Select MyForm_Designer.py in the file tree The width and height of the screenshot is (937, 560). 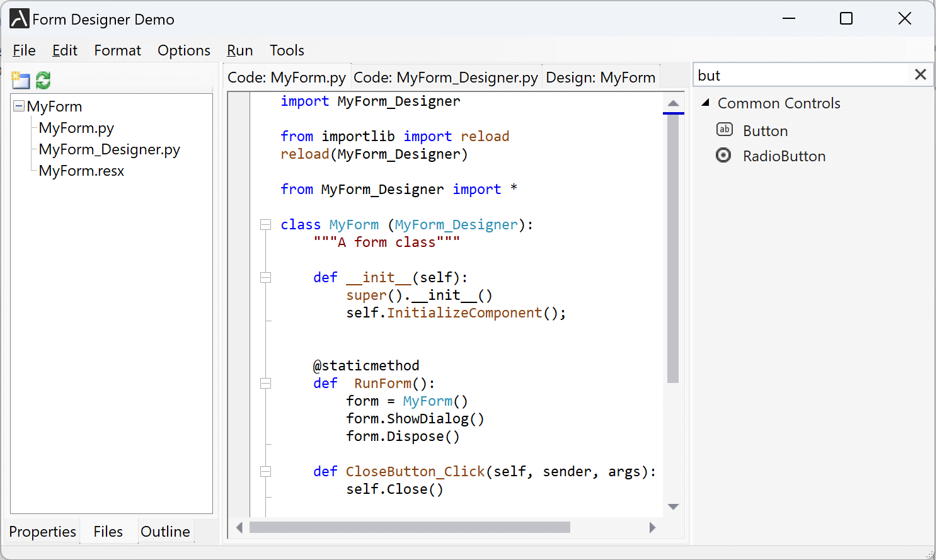109,149
